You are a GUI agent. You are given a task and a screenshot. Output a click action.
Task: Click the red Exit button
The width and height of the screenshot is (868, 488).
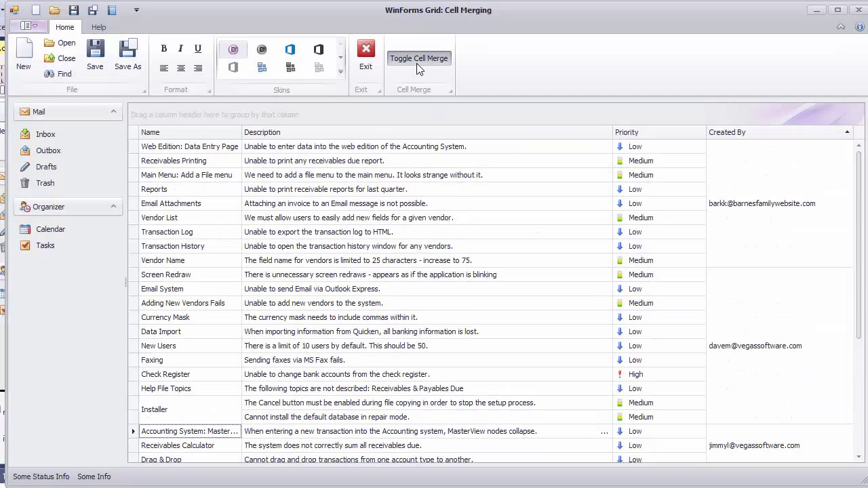coord(366,55)
